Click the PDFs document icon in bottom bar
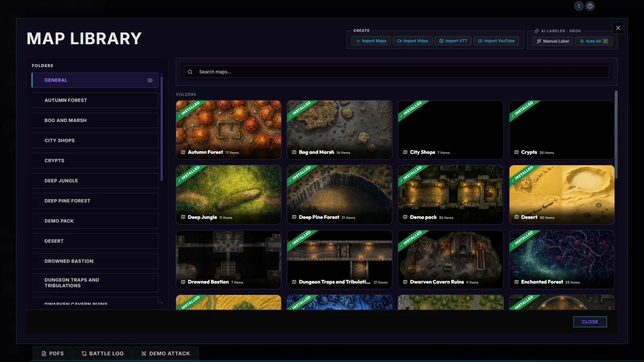Screen dimensions: 644x362 (x=44, y=354)
